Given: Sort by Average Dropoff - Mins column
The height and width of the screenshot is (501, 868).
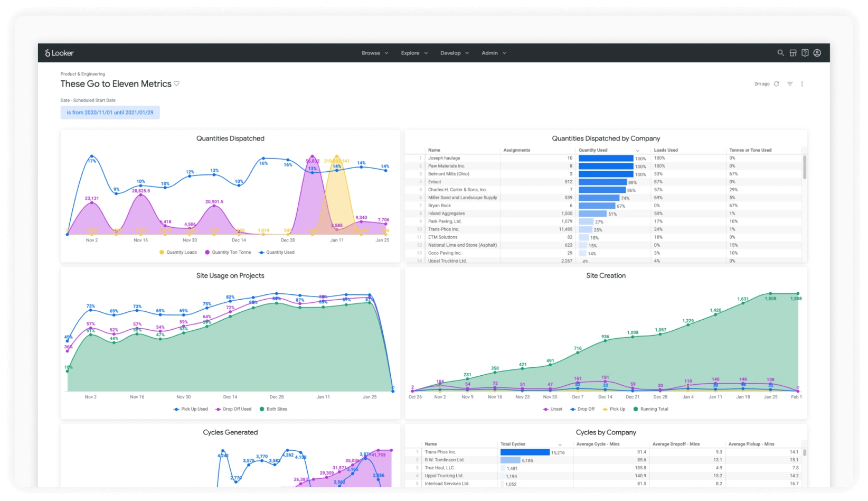Looking at the screenshot, I should 676,444.
